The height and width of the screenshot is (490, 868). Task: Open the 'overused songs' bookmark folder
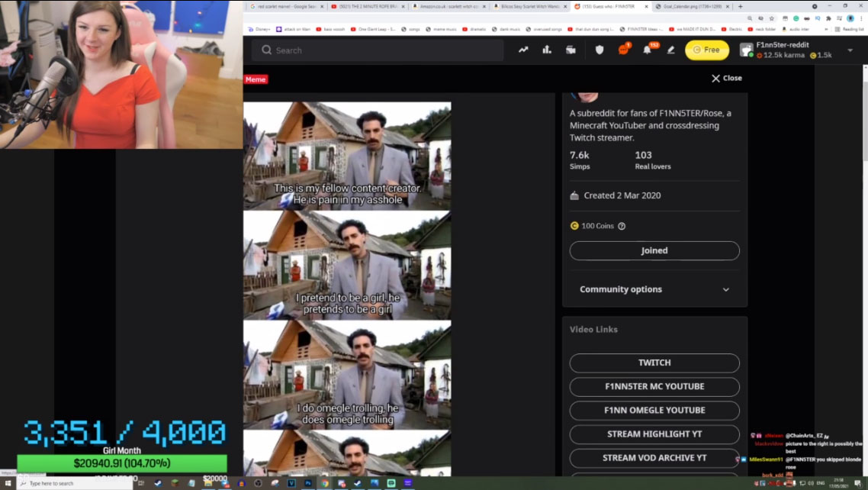coord(544,29)
